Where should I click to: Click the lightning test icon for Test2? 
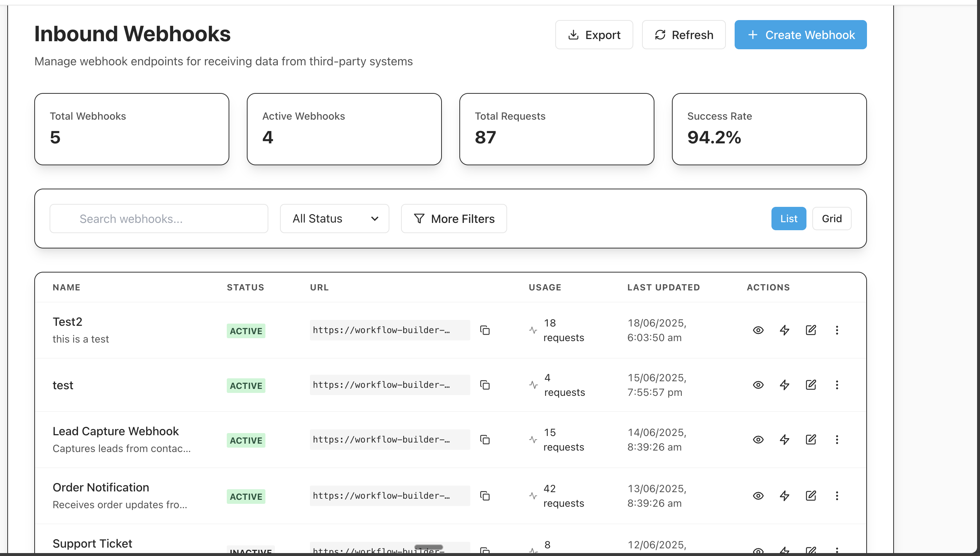coord(784,330)
